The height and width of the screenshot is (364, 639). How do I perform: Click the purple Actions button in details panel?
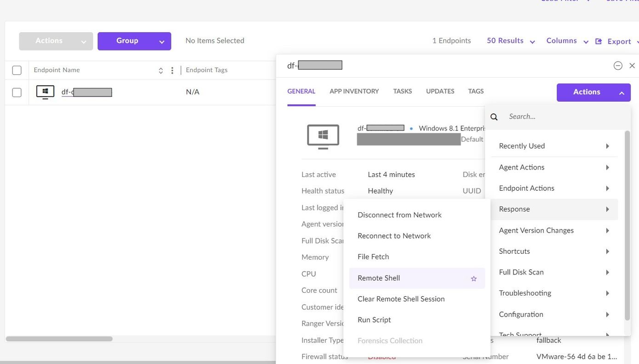tap(593, 92)
